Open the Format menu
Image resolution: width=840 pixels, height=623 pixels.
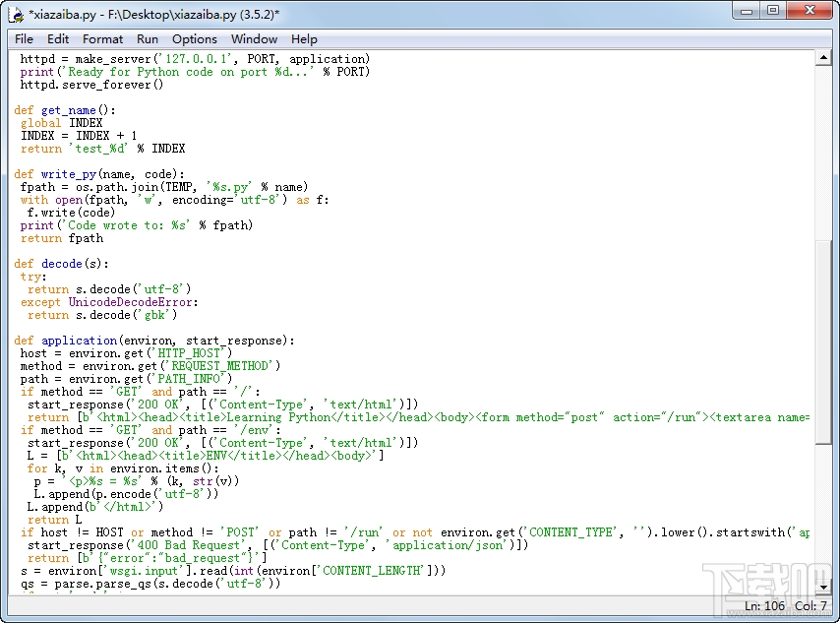point(102,39)
